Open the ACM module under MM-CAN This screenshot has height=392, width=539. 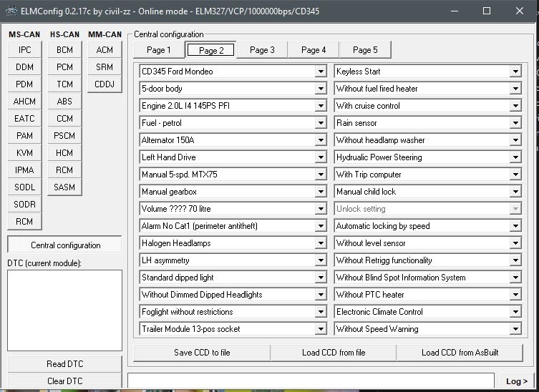105,50
